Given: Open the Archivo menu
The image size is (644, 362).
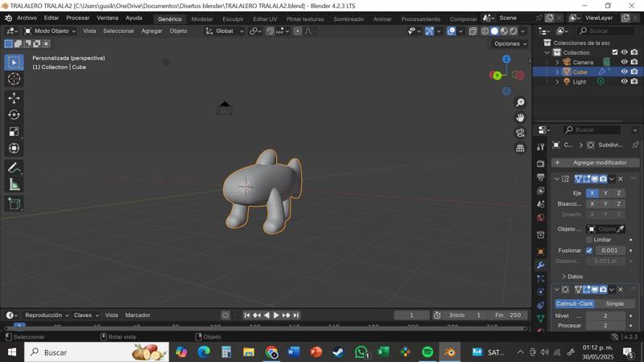Looking at the screenshot, I should coord(27,18).
